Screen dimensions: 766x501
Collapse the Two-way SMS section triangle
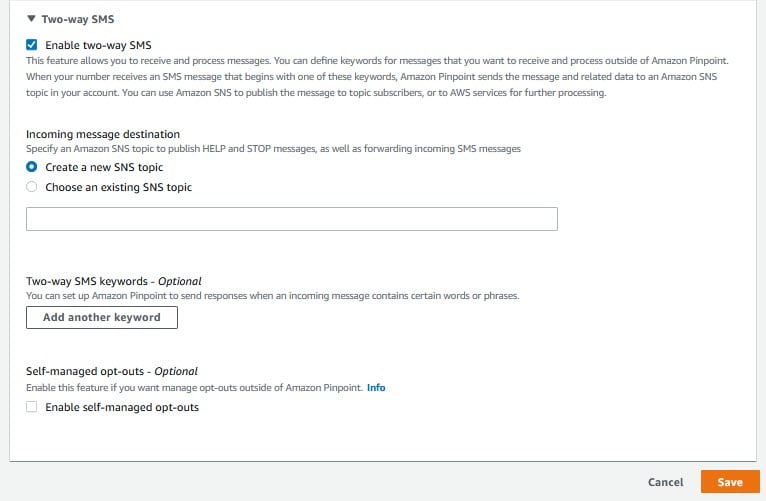(x=31, y=19)
